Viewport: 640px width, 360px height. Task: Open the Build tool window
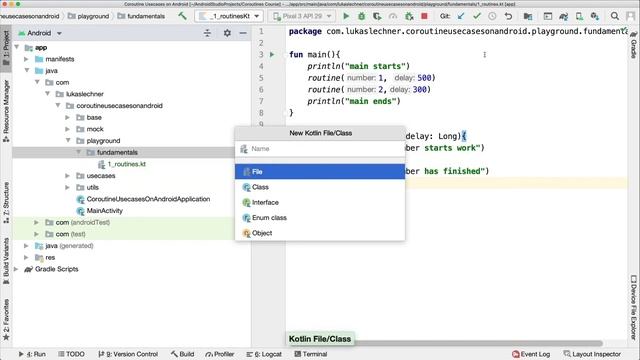[x=182, y=354]
